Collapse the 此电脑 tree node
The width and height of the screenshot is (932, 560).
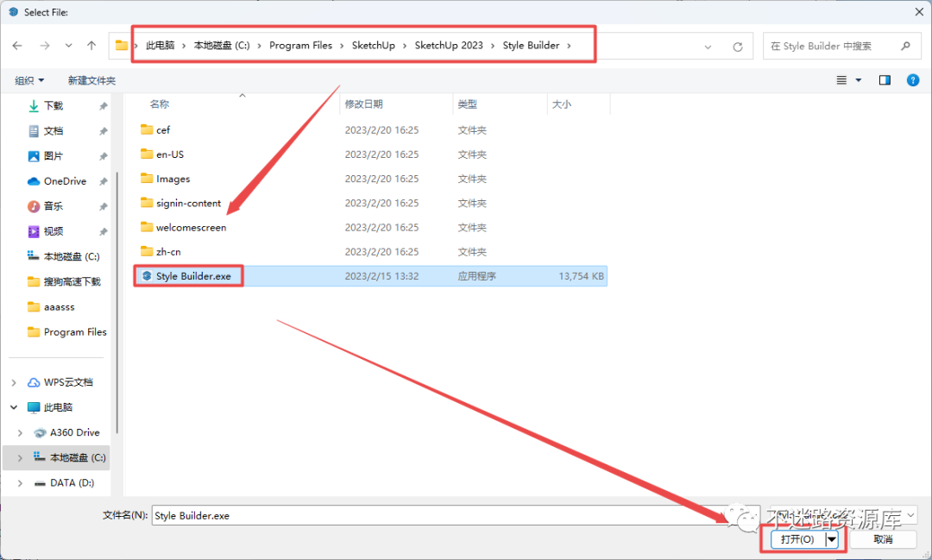click(x=14, y=407)
